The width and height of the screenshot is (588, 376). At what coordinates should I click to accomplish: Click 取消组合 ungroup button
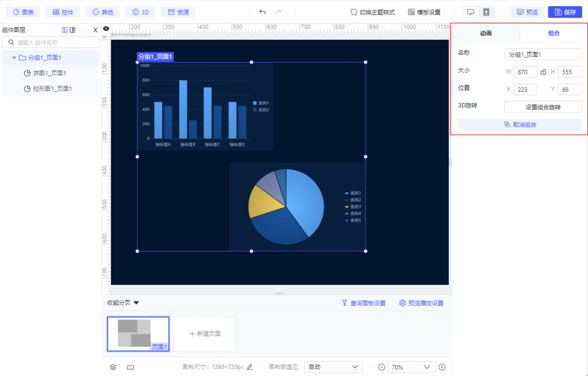[520, 124]
